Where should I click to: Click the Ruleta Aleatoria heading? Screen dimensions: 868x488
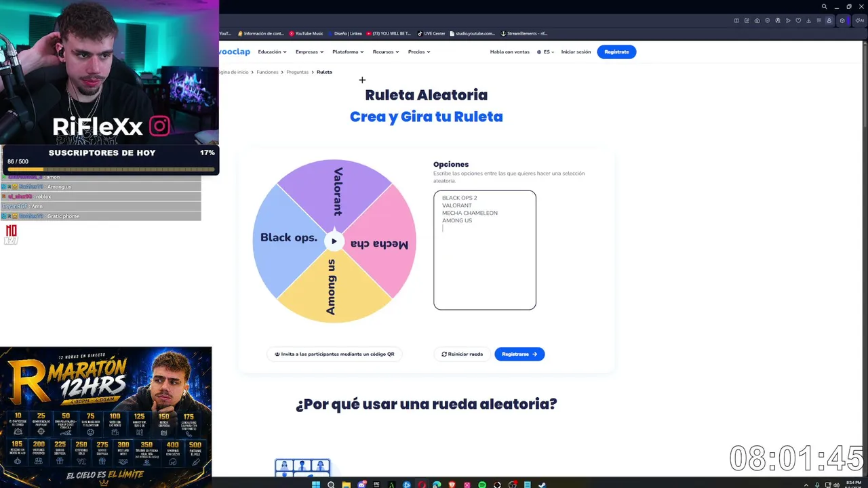427,95
